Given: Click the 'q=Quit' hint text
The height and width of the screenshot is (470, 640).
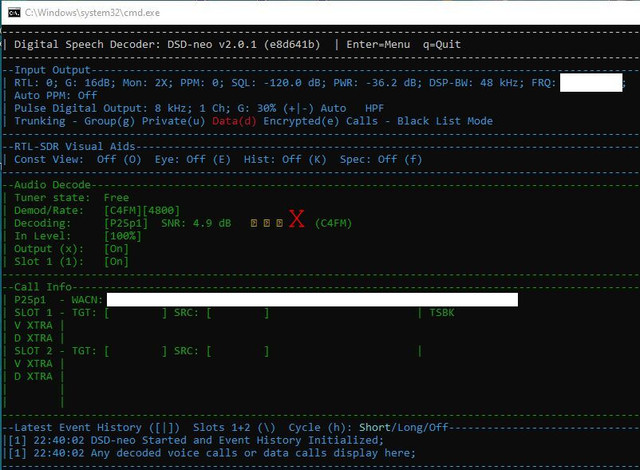Looking at the screenshot, I should [x=442, y=44].
